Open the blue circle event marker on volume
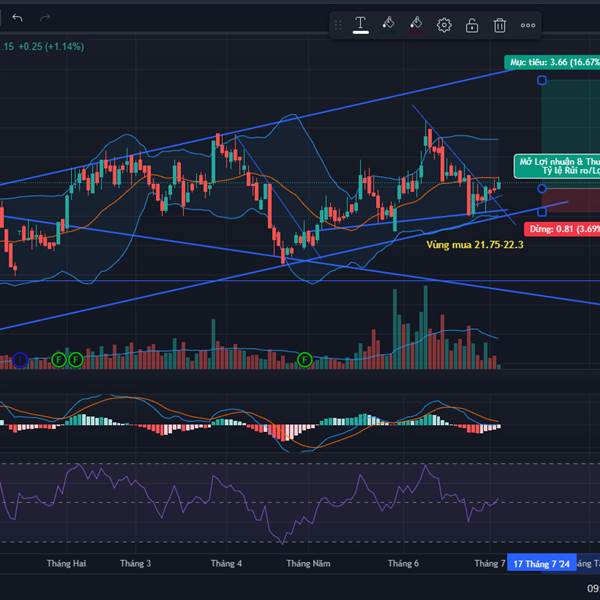The image size is (600, 600). (20, 360)
